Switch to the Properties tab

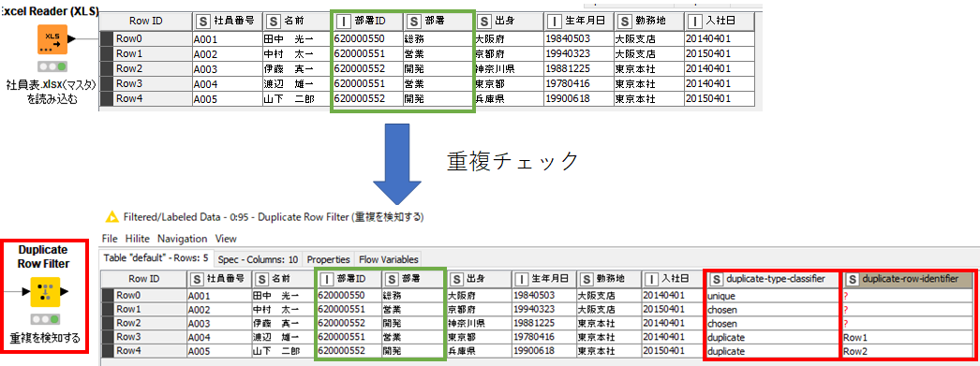tap(328, 258)
